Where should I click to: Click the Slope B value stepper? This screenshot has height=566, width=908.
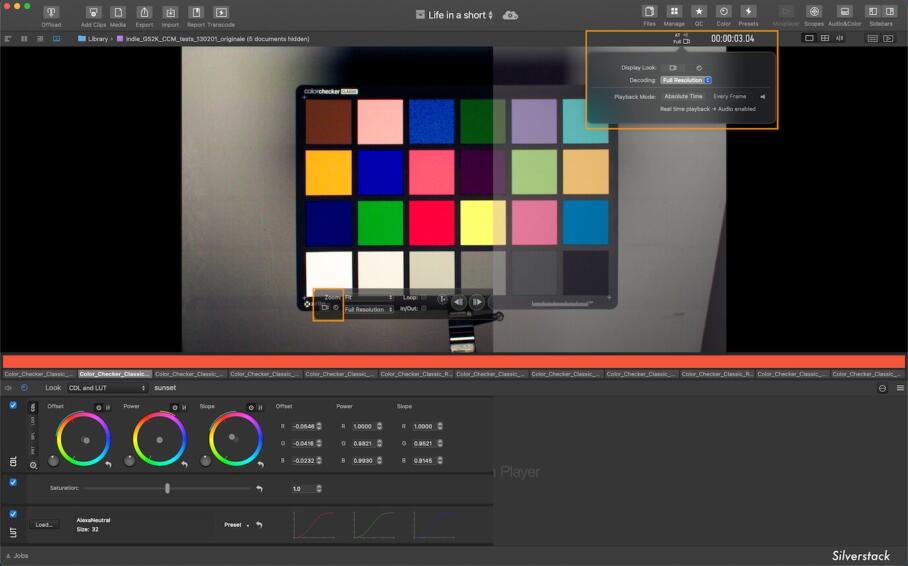click(440, 461)
